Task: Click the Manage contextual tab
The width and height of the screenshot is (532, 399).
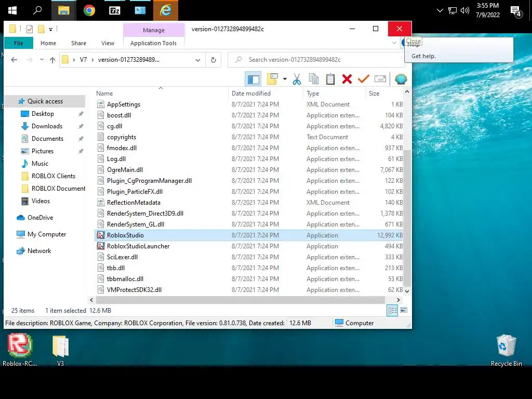Action: (x=154, y=30)
